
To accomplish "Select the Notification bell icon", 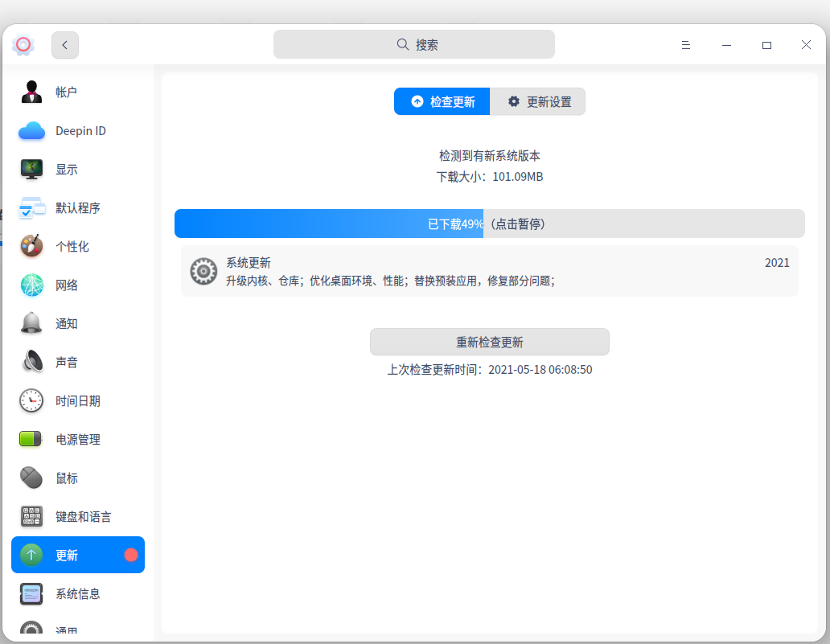I will pos(31,323).
